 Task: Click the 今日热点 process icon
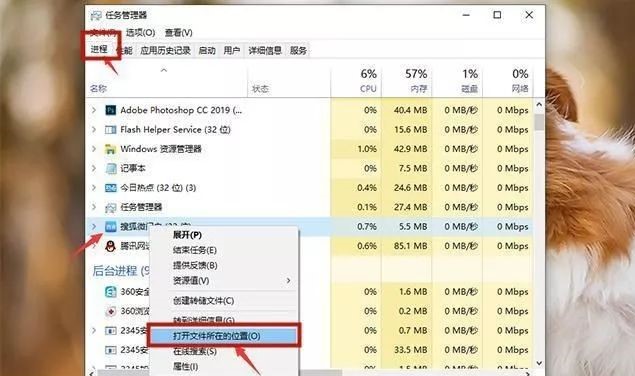(x=110, y=188)
